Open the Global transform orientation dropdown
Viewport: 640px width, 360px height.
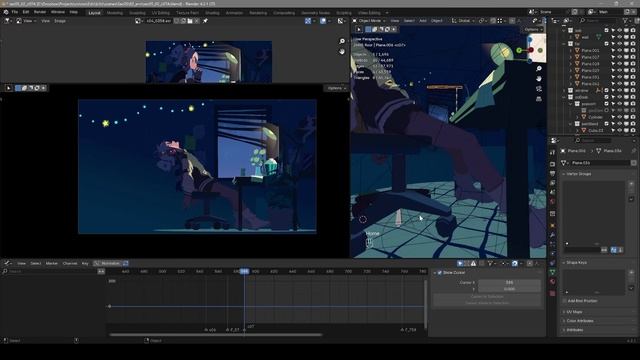pos(464,20)
